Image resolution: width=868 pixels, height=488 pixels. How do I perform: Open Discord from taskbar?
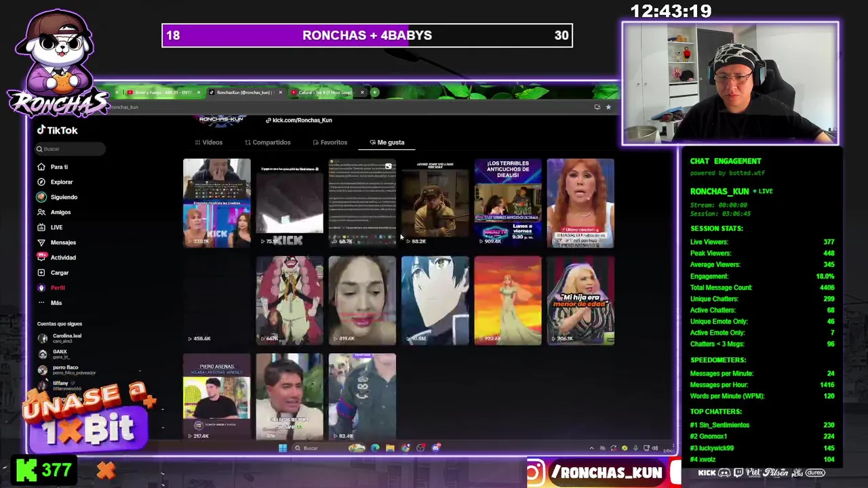(436, 448)
